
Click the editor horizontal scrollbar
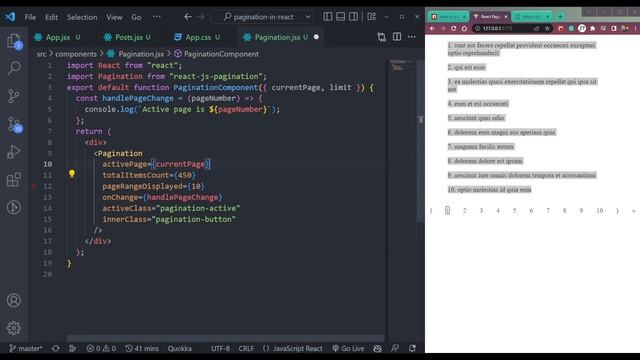tap(225, 338)
